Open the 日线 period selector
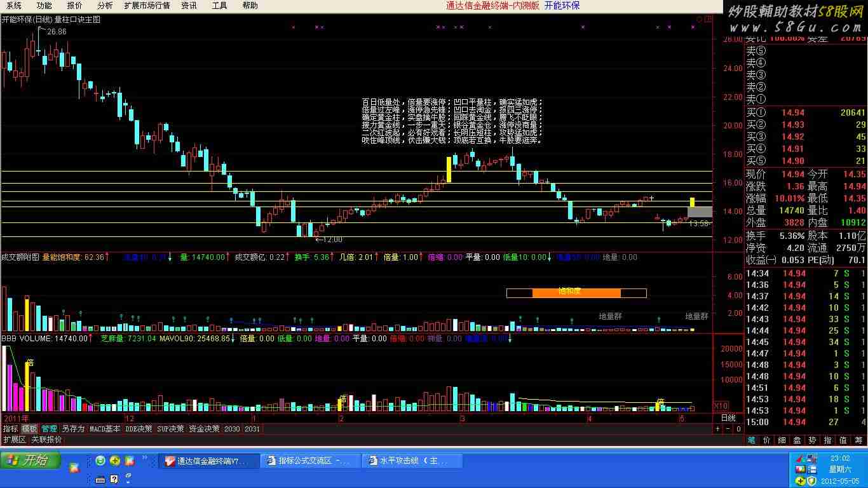Screen dimensions: 868x488 tap(728, 418)
